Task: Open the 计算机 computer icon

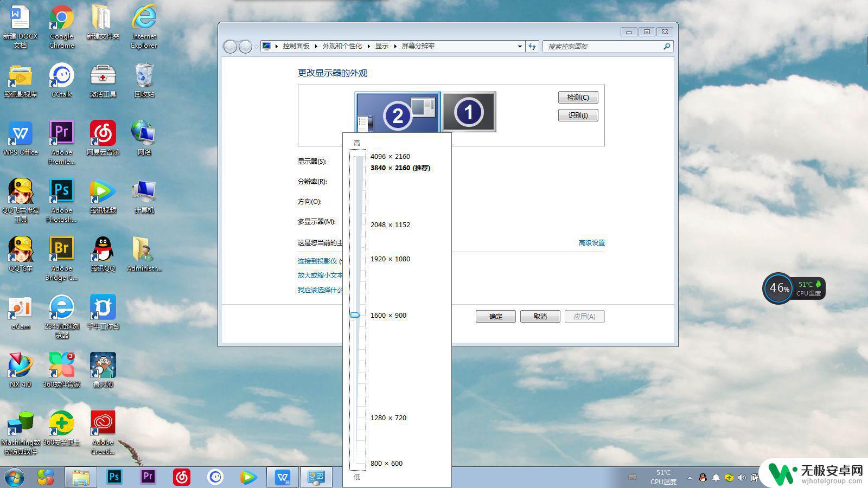Action: [x=144, y=197]
